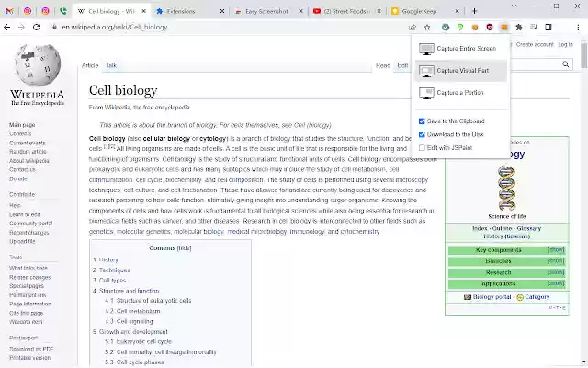
Task: Bookmark this page with the star icon
Action: coord(427,27)
